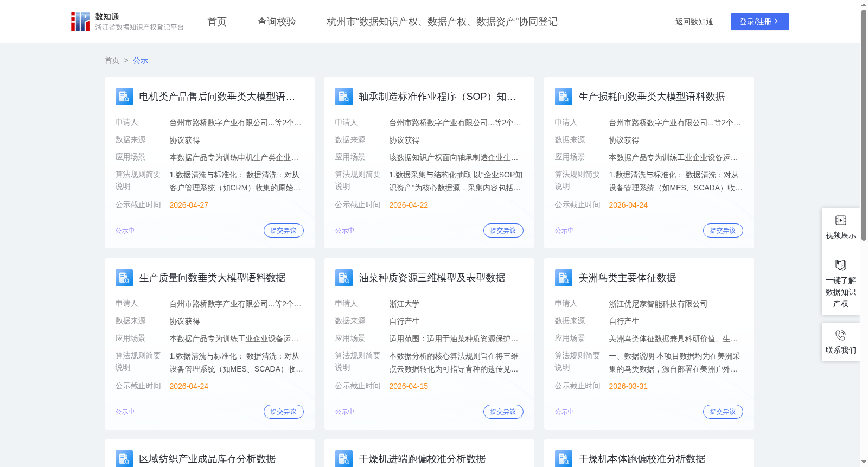Image resolution: width=868 pixels, height=467 pixels.
Task: Click the scrollbar up arrow
Action: (x=864, y=4)
